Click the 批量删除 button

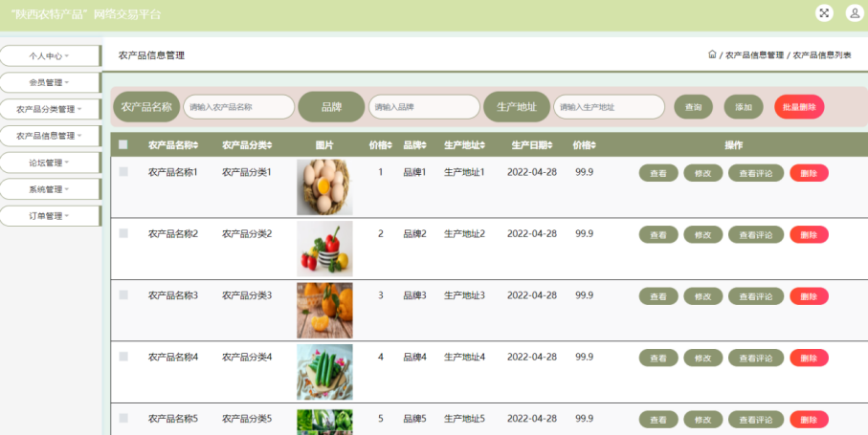(799, 107)
